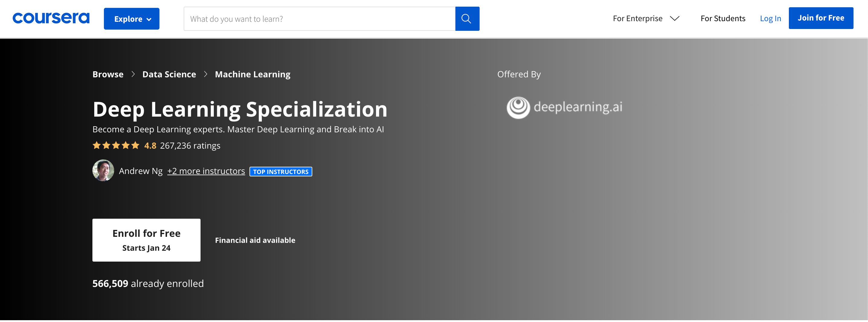Click Financial aid available link
This screenshot has height=322, width=868.
click(255, 240)
